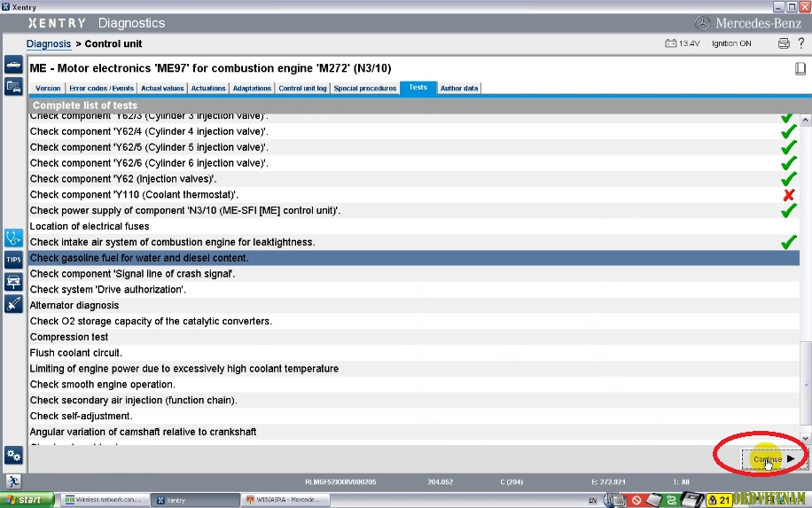Select 'Check O2 storage capacity of catalytic converters'
The height and width of the screenshot is (508, 812).
[x=414, y=321]
